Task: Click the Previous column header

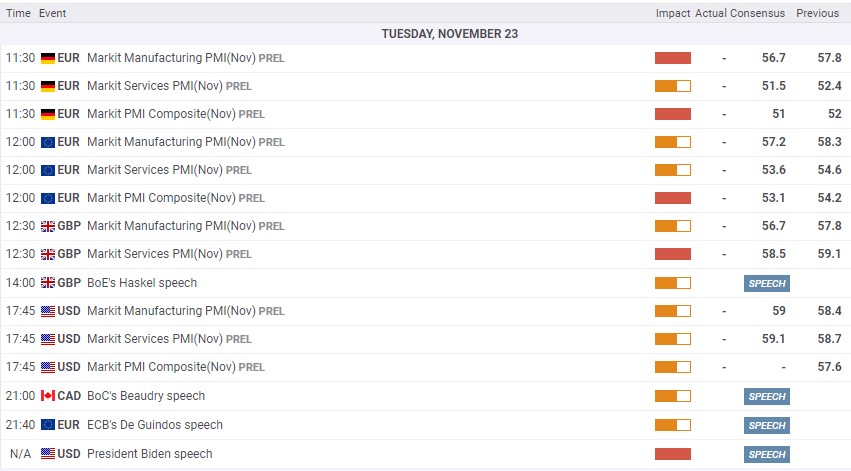Action: coord(817,14)
